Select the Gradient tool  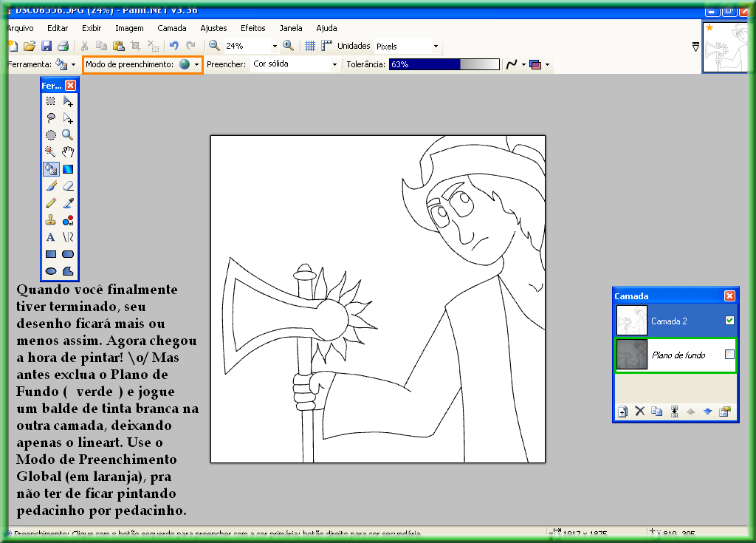(68, 168)
